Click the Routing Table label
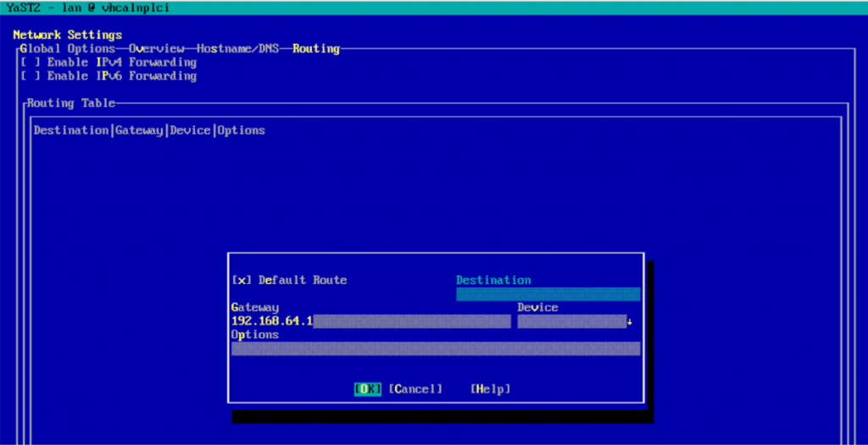This screenshot has width=868, height=445. pos(71,103)
